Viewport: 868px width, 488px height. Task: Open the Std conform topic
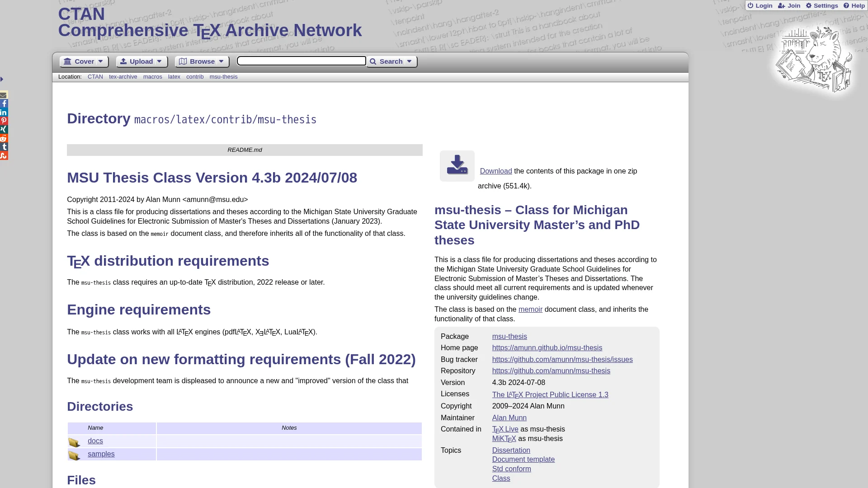(512, 469)
